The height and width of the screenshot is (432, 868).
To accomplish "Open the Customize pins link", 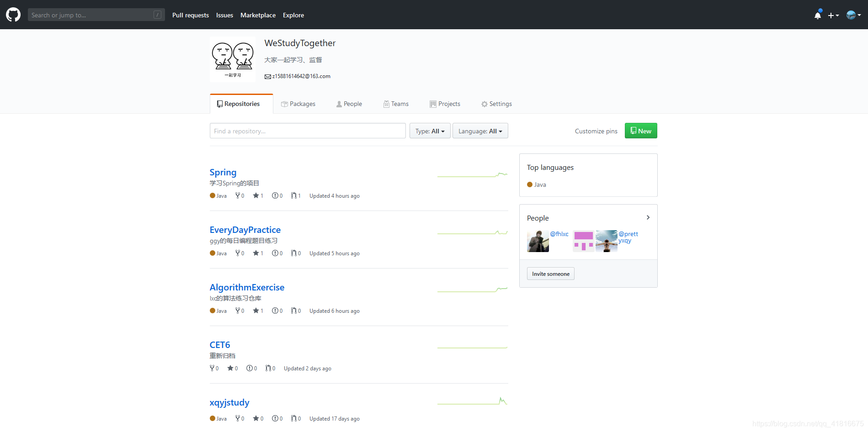I will pyautogui.click(x=596, y=131).
